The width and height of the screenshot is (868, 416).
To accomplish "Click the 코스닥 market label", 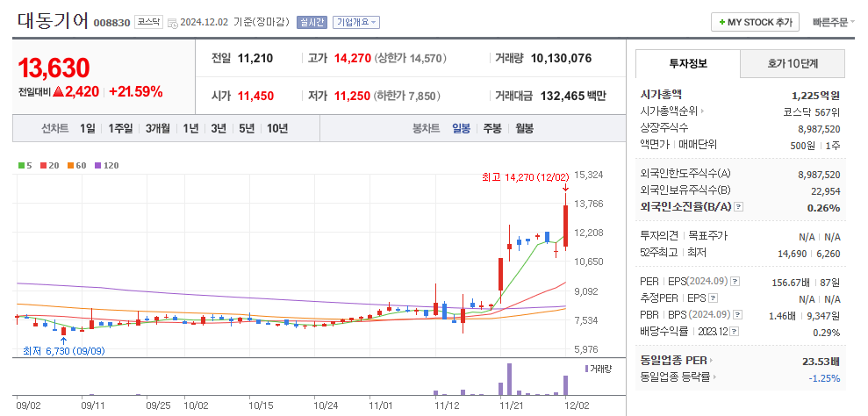I will pyautogui.click(x=148, y=22).
